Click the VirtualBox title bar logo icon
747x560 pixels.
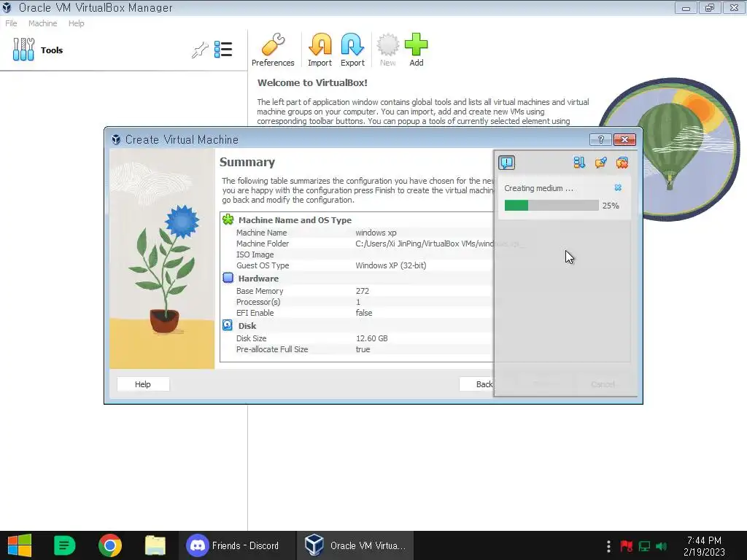click(x=7, y=7)
